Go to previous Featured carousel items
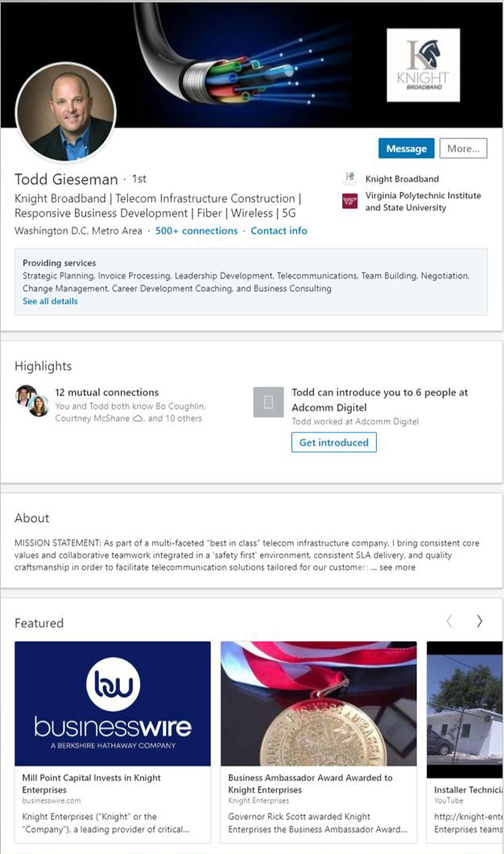This screenshot has height=854, width=504. pyautogui.click(x=449, y=621)
